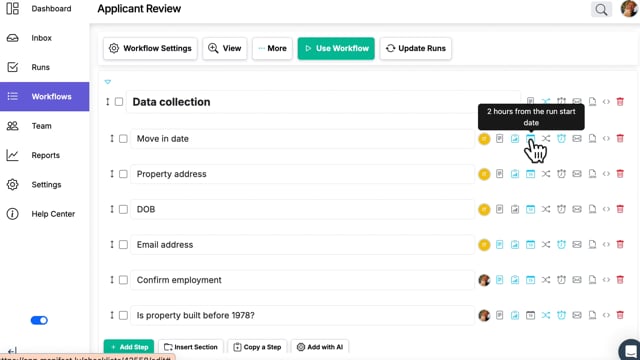Image resolution: width=640 pixels, height=360 pixels.
Task: Open the View menu button
Action: (x=225, y=48)
